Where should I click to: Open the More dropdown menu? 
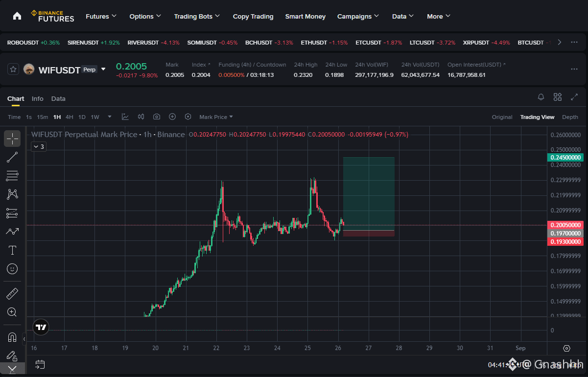(438, 16)
